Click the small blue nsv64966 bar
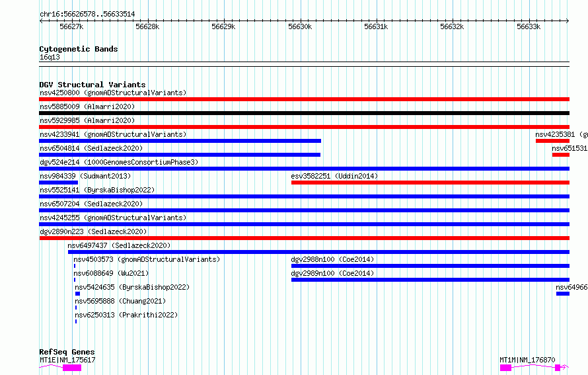The height and width of the screenshot is (375, 588). [562, 294]
